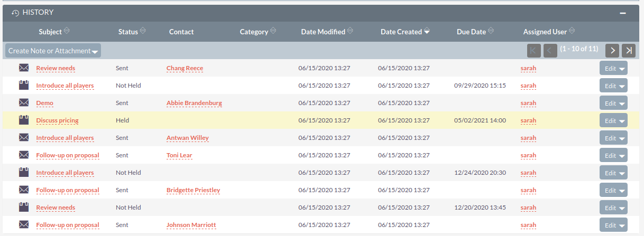Click the email icon in the Demo row

24,102
